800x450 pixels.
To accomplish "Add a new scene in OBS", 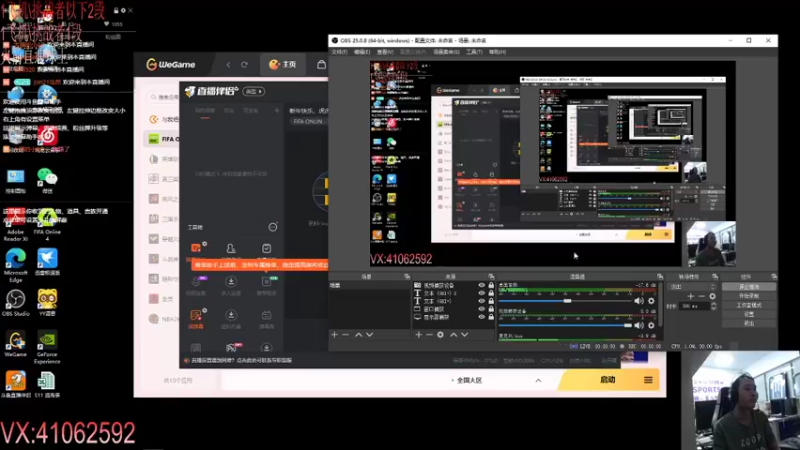I will [335, 335].
